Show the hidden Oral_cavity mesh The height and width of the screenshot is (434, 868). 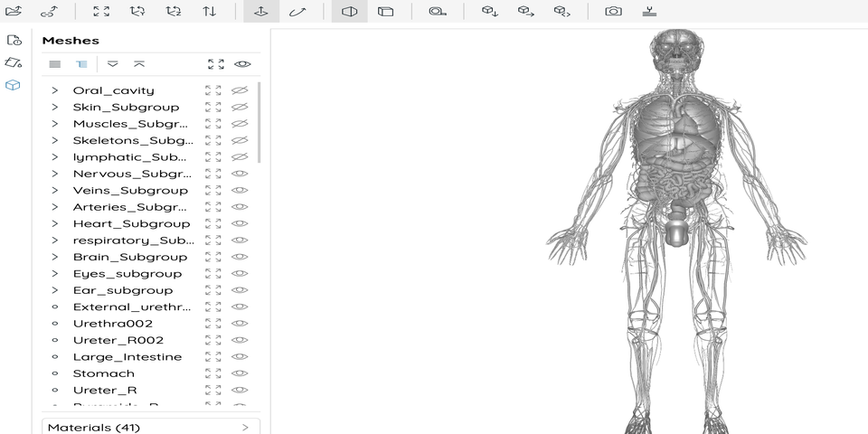click(240, 90)
